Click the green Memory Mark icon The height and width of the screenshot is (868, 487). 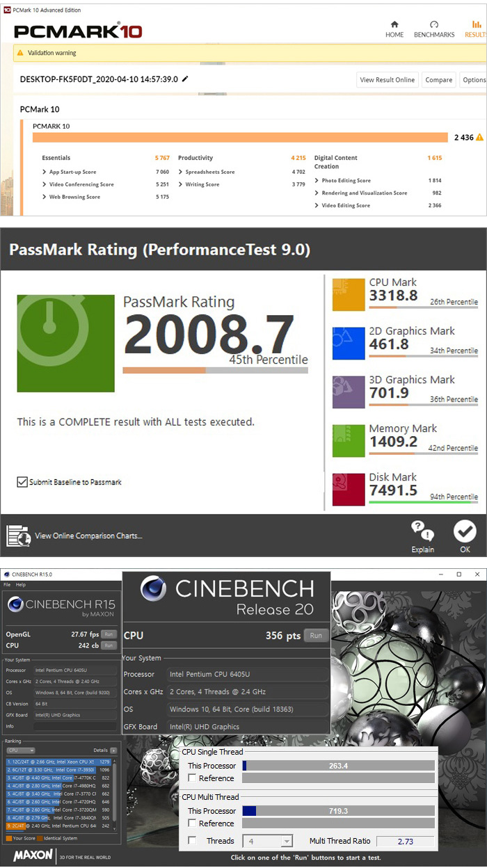coord(349,441)
